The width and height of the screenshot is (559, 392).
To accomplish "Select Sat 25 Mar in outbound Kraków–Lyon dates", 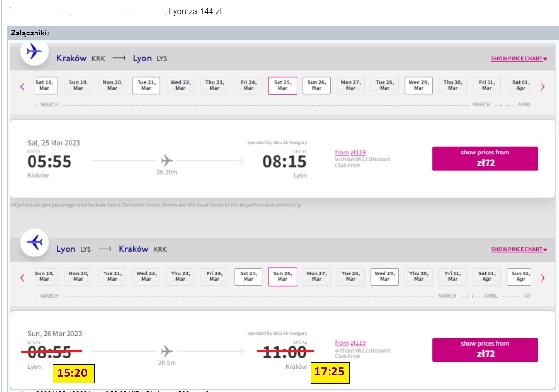I will point(282,86).
